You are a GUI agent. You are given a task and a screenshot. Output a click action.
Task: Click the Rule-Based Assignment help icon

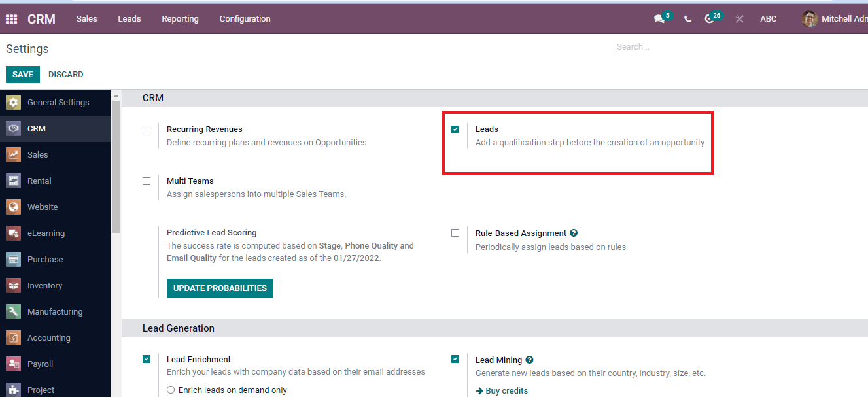click(574, 233)
